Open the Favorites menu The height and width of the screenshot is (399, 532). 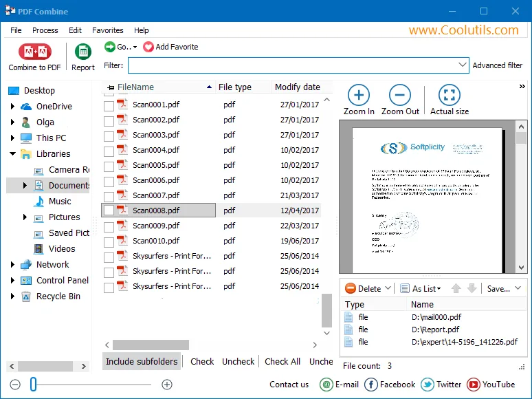108,30
